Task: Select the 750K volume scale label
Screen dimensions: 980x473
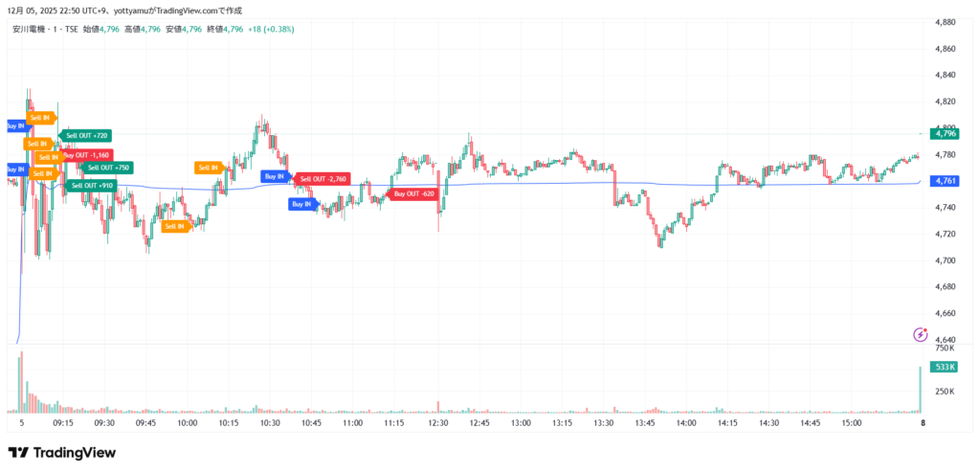Action: (x=944, y=348)
